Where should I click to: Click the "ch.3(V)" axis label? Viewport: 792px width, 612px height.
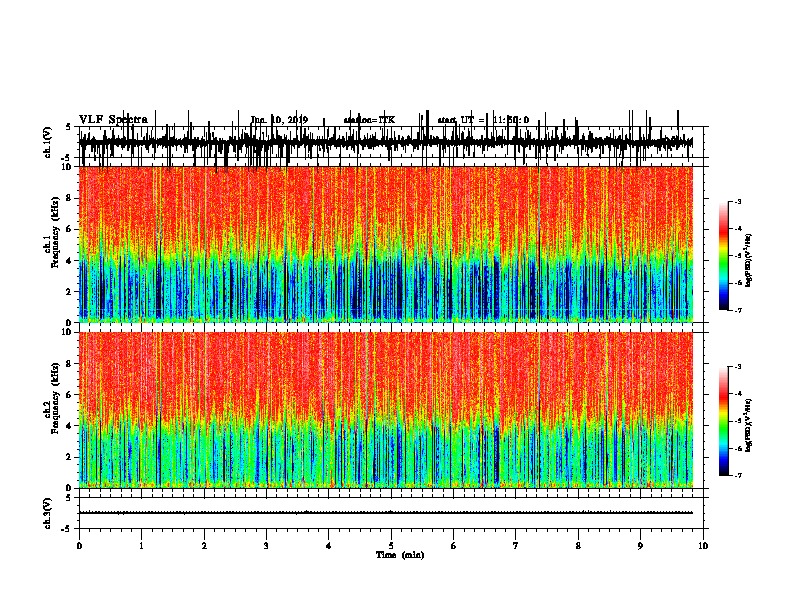[48, 513]
